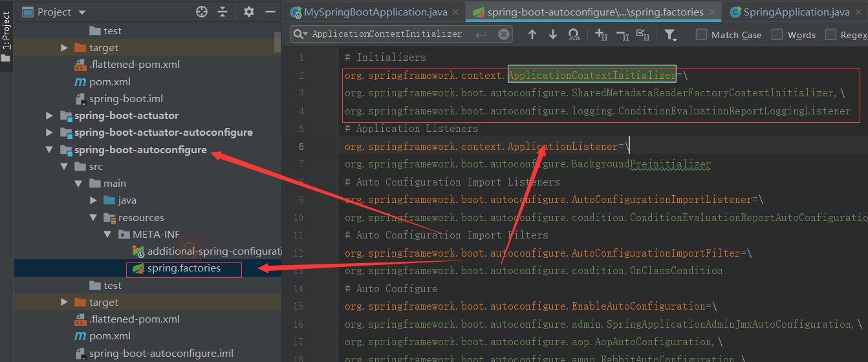Insert new line icon in search field
The image size is (868, 362).
pos(481,34)
